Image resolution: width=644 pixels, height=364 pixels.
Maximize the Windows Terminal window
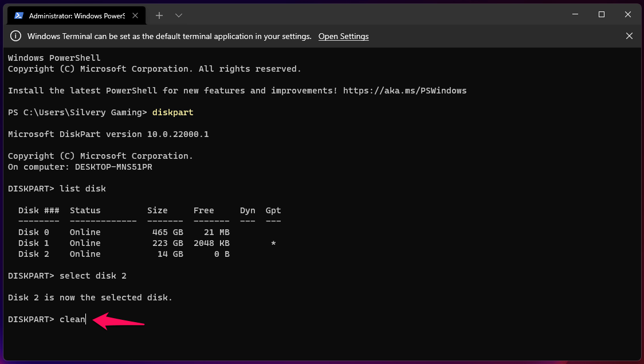click(602, 15)
